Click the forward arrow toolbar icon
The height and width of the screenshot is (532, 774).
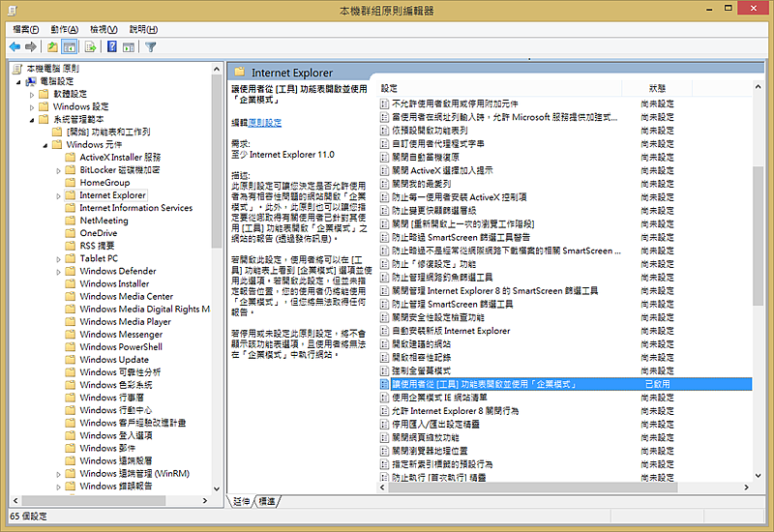point(31,46)
